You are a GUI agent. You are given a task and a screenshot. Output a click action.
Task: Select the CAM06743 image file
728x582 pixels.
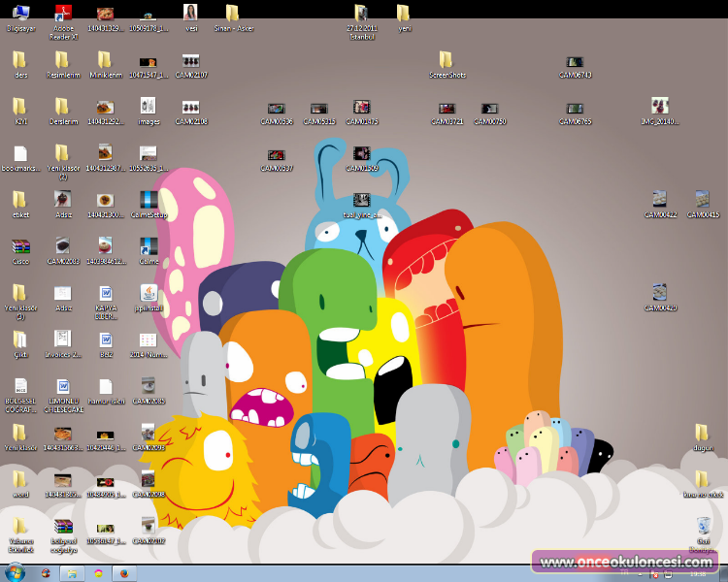point(575,62)
